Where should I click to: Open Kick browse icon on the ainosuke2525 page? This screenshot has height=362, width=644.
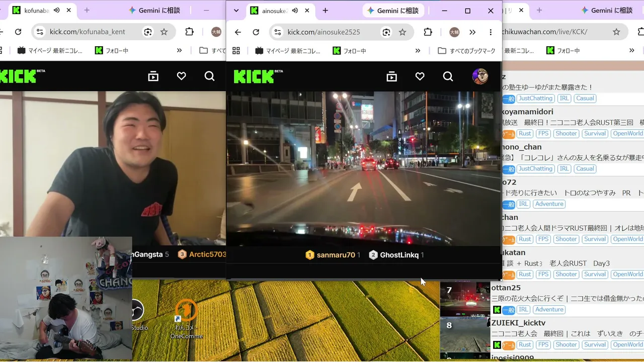tap(391, 76)
